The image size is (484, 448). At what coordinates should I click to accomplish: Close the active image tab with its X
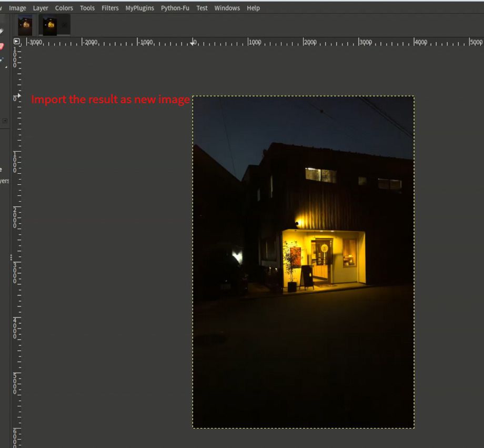tap(65, 24)
